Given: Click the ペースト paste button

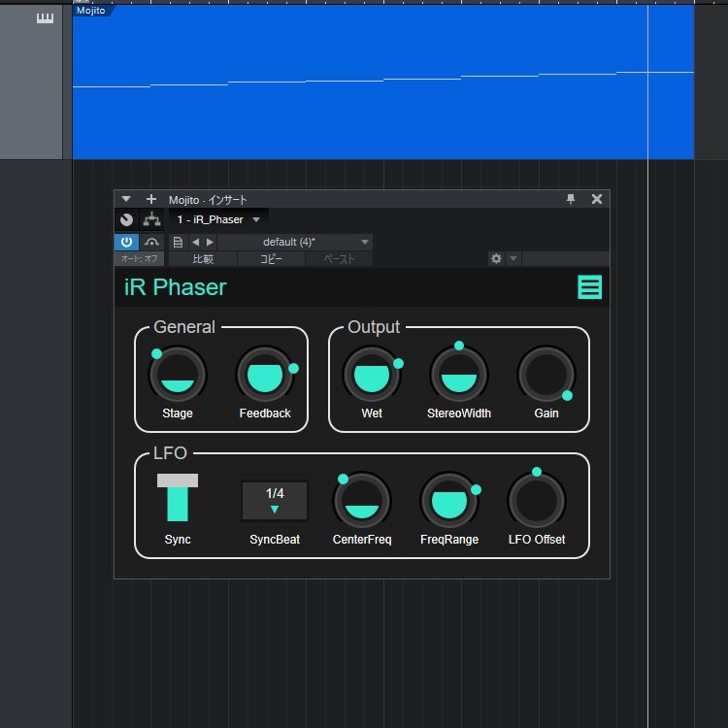Looking at the screenshot, I should point(339,259).
